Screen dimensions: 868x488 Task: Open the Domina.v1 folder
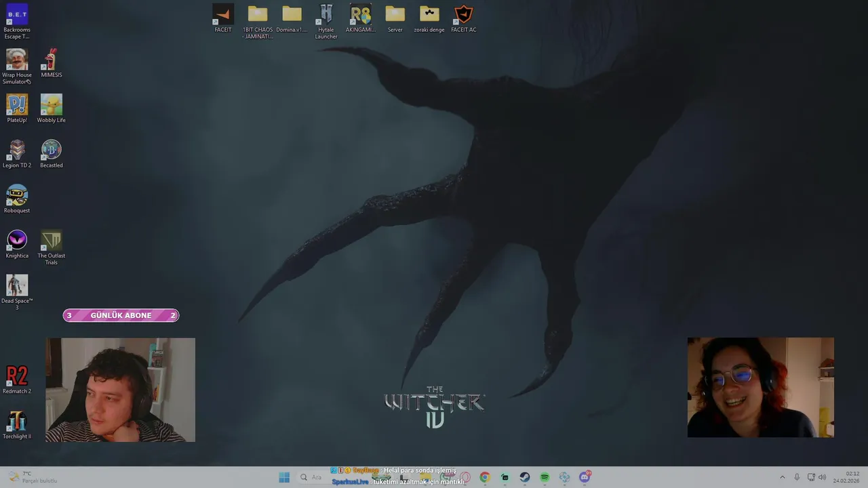point(292,18)
